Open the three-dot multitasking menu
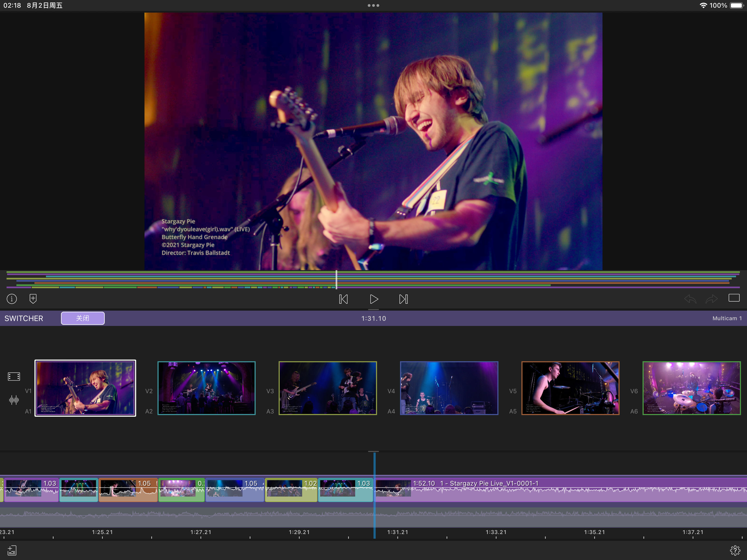The width and height of the screenshot is (747, 560). pos(373,5)
